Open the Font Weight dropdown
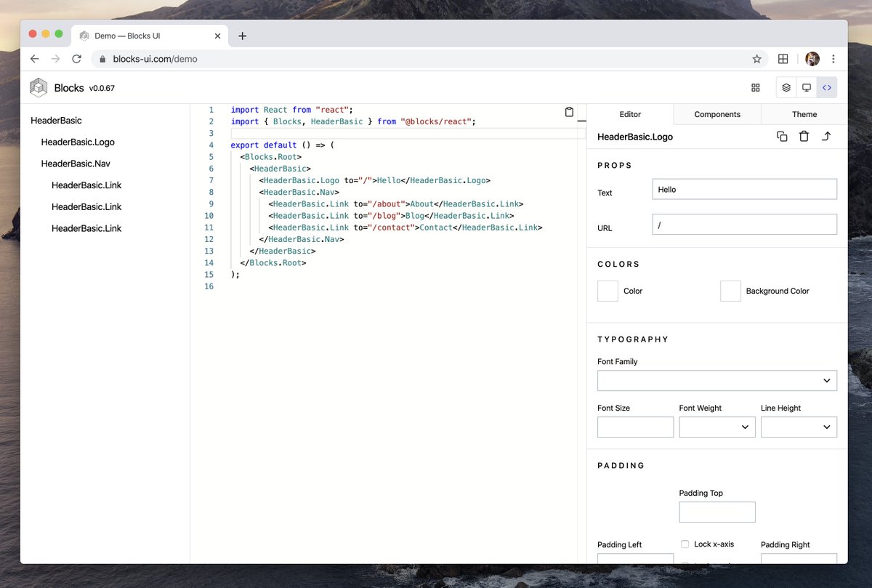 pos(717,427)
